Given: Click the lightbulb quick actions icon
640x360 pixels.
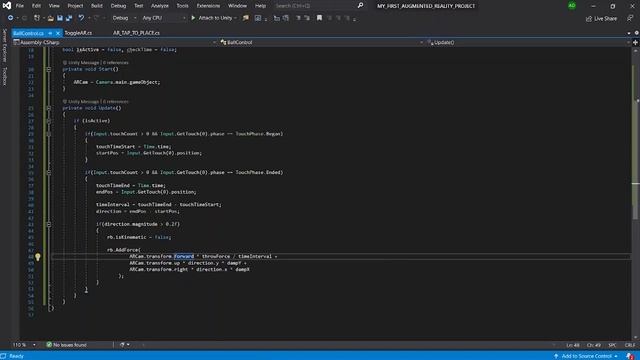Looking at the screenshot, I should pos(38,257).
